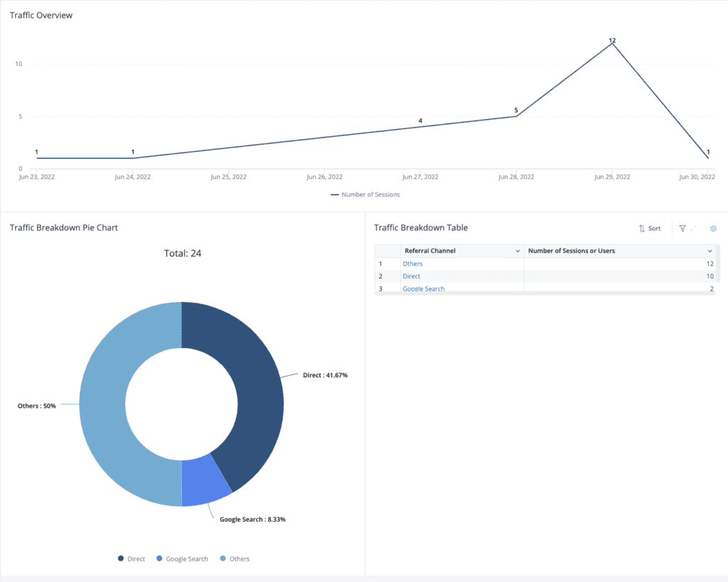Click the Jun 27 data point labeled 4

[420, 126]
